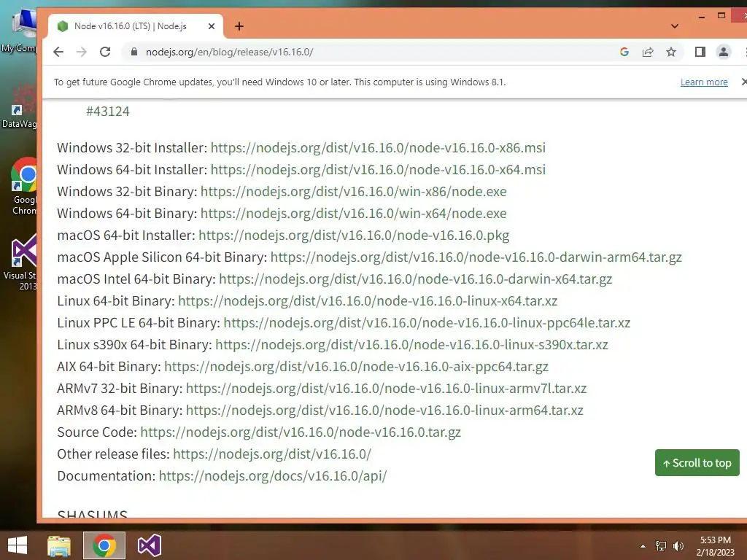Open the network tray icon
The width and height of the screenshot is (747, 560).
[661, 546]
